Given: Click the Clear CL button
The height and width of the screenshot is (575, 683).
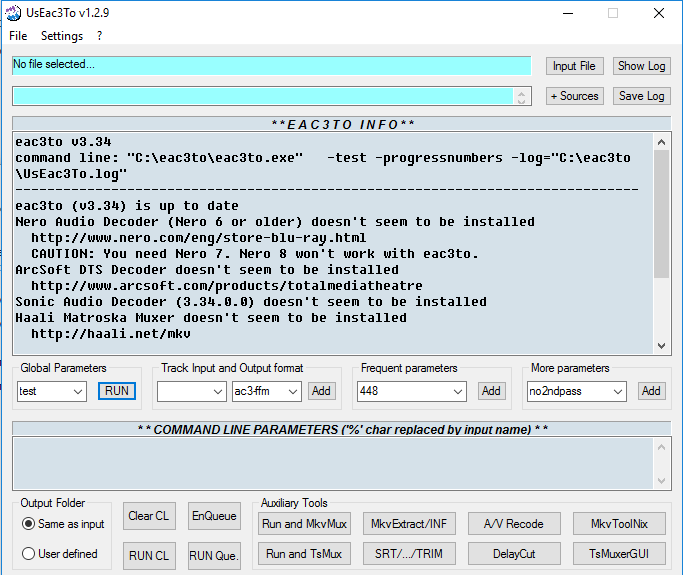Looking at the screenshot, I should click(x=149, y=516).
